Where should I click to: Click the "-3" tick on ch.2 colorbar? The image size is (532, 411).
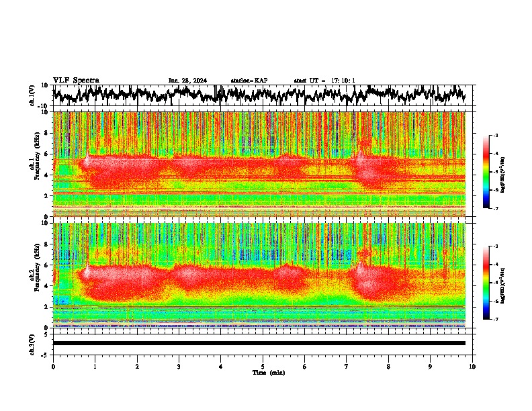tap(495, 246)
